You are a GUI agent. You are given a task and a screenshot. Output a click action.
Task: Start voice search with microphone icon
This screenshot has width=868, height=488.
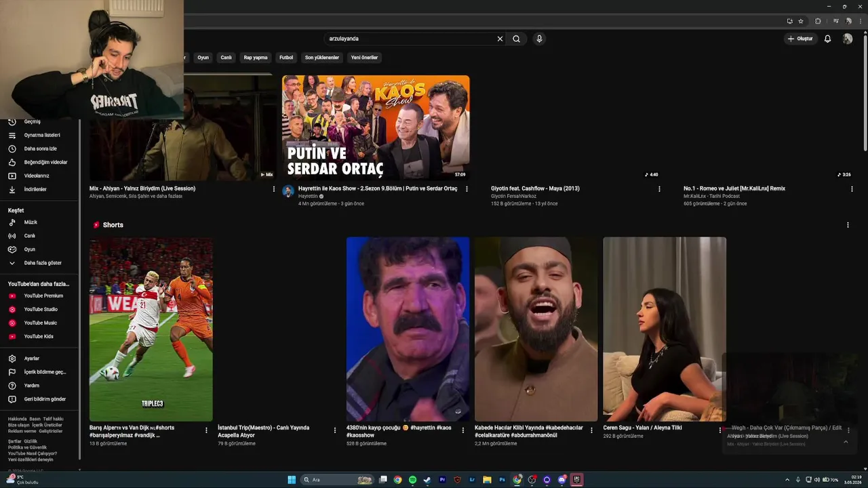click(539, 39)
